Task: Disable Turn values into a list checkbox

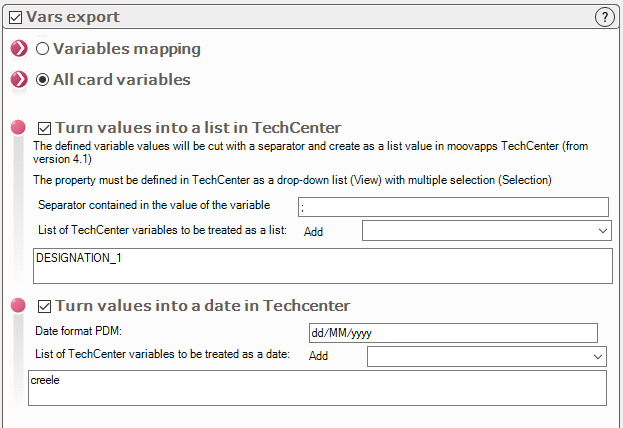Action: (x=44, y=128)
